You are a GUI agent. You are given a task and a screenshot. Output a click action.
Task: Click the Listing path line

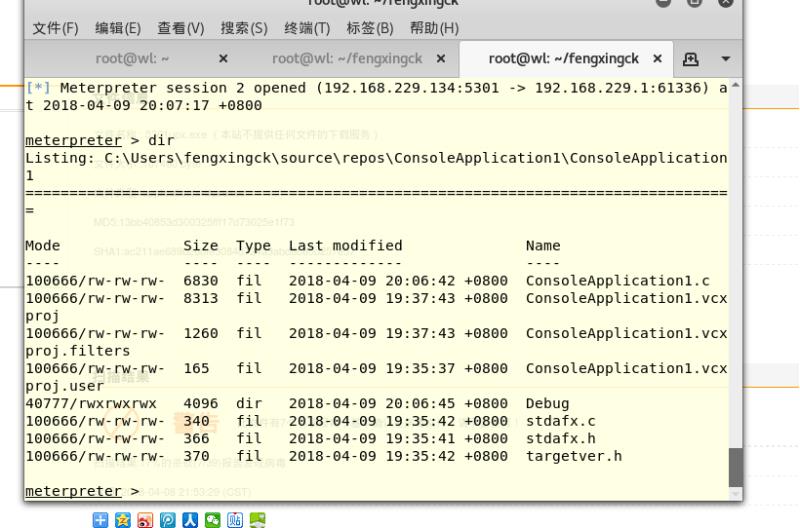(376, 167)
